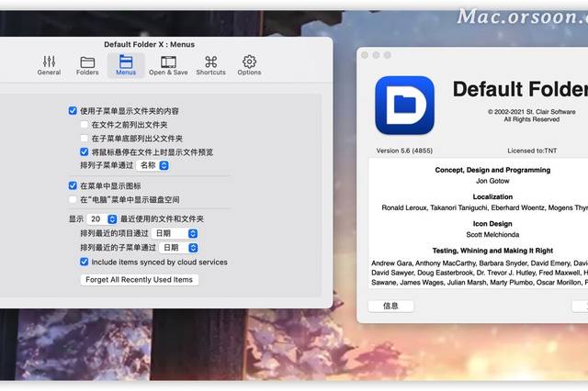
Task: Click the Default Folder X : Menus window title
Action: (x=149, y=45)
